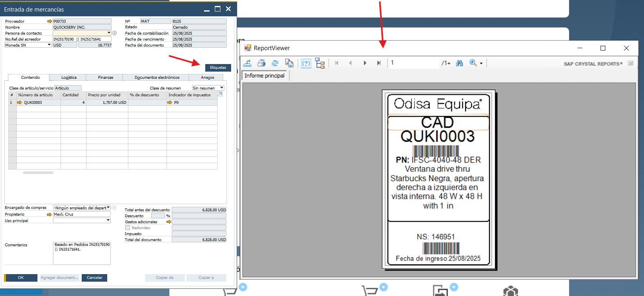Open Gastos adicionales link arrow
Screen dimensions: 644x296
click(x=169, y=222)
